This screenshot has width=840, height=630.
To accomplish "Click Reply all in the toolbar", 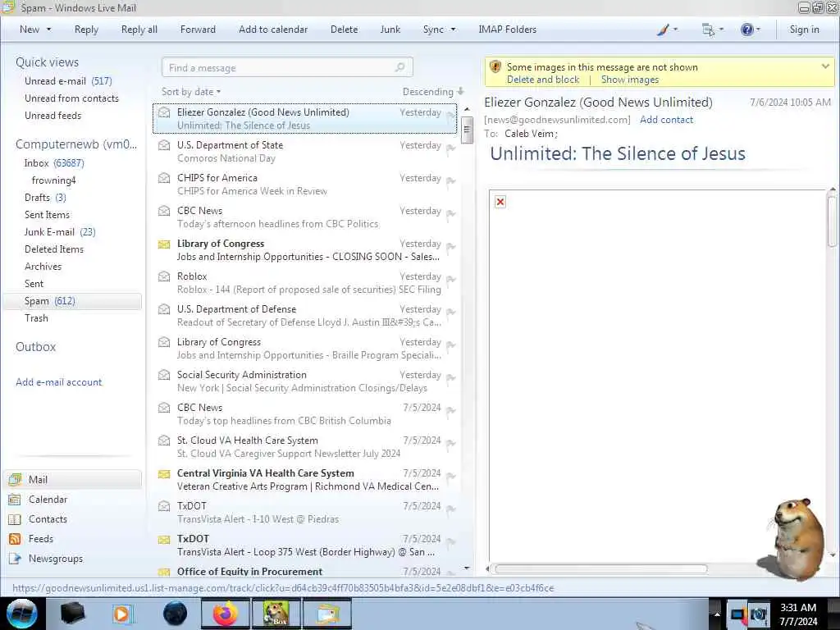I will tap(139, 30).
